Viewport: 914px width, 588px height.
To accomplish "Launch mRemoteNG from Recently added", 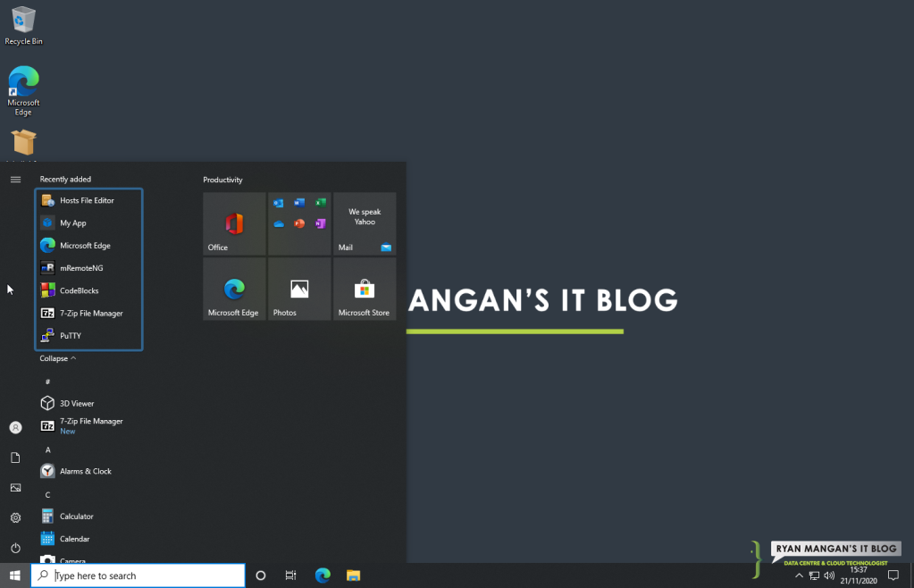I will tap(88, 268).
